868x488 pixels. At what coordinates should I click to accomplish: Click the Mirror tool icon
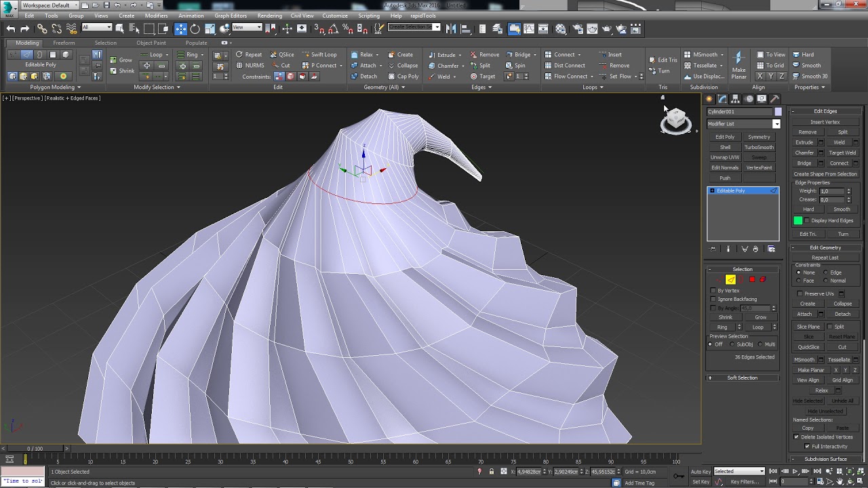point(451,28)
